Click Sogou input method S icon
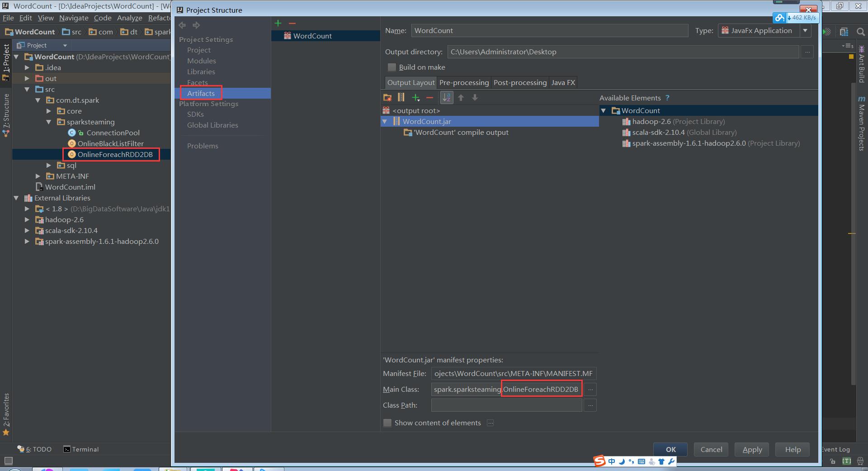Image resolution: width=868 pixels, height=471 pixels. click(x=599, y=461)
